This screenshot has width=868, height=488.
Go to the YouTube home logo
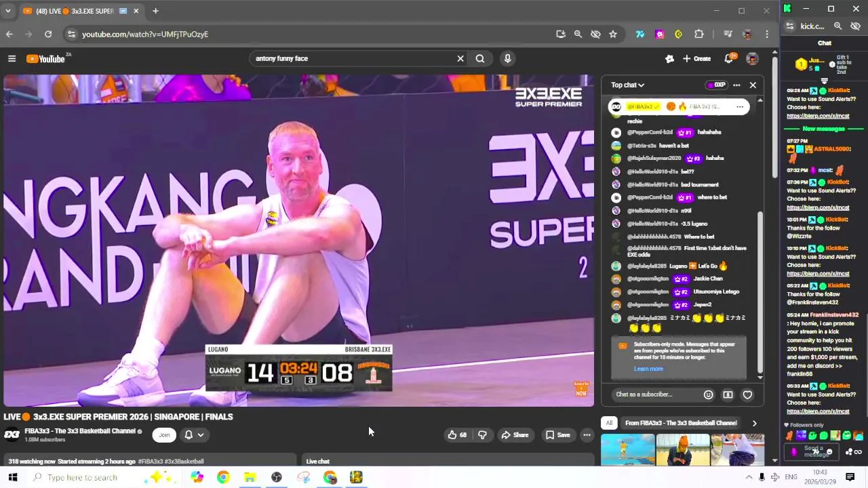pyautogui.click(x=45, y=59)
